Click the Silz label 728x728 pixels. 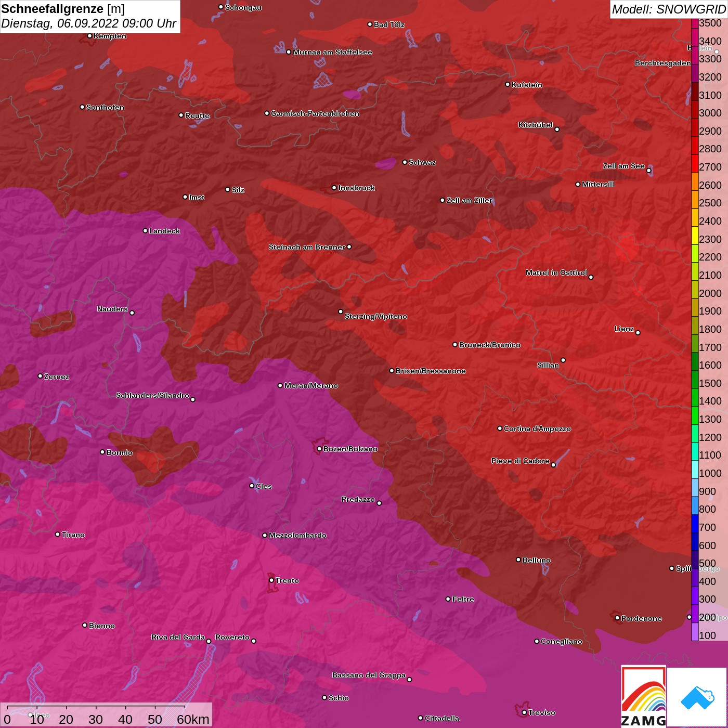(238, 190)
